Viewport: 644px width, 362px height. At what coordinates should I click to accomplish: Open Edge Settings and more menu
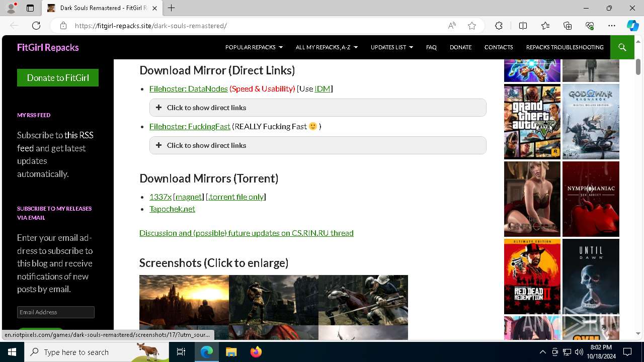(612, 26)
